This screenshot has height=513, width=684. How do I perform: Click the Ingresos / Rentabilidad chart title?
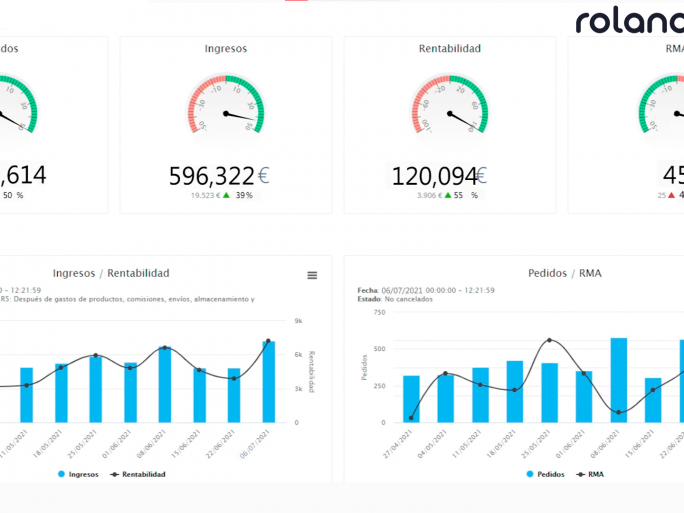coord(111,273)
